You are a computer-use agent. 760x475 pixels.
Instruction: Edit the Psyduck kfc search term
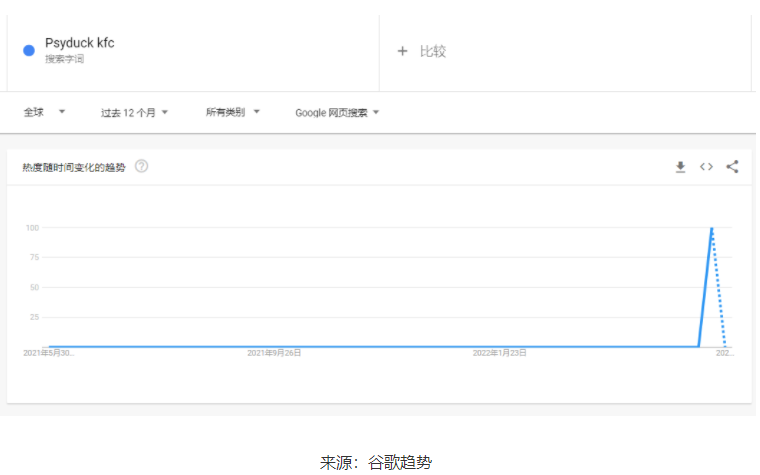click(x=79, y=43)
